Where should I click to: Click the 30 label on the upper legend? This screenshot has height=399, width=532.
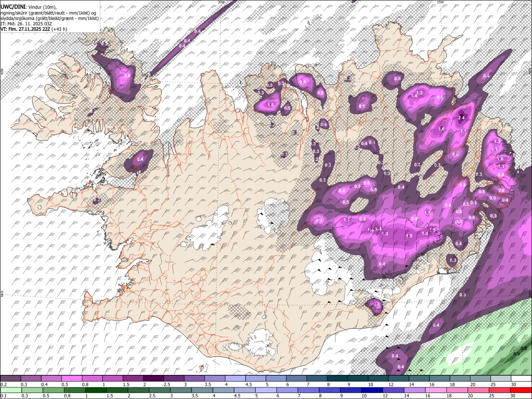[513, 384]
